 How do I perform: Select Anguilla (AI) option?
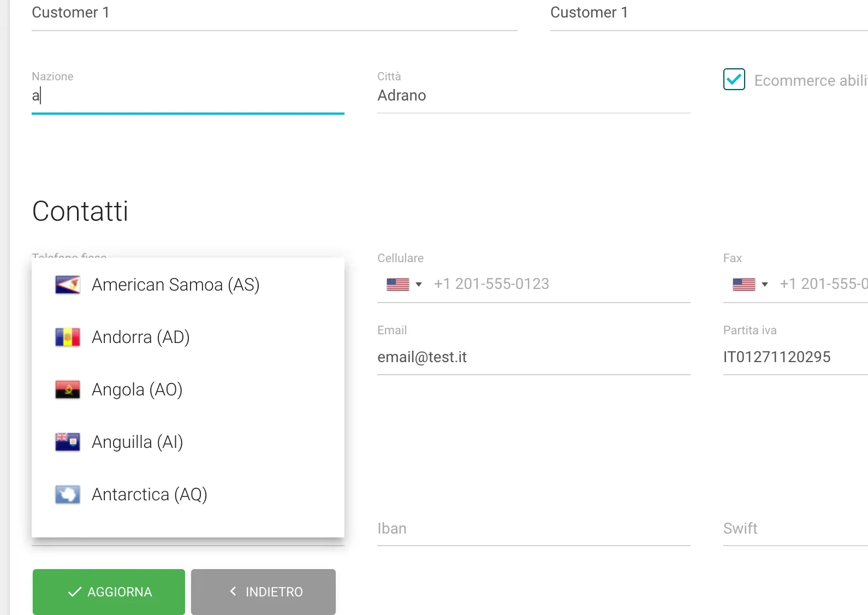[188, 442]
